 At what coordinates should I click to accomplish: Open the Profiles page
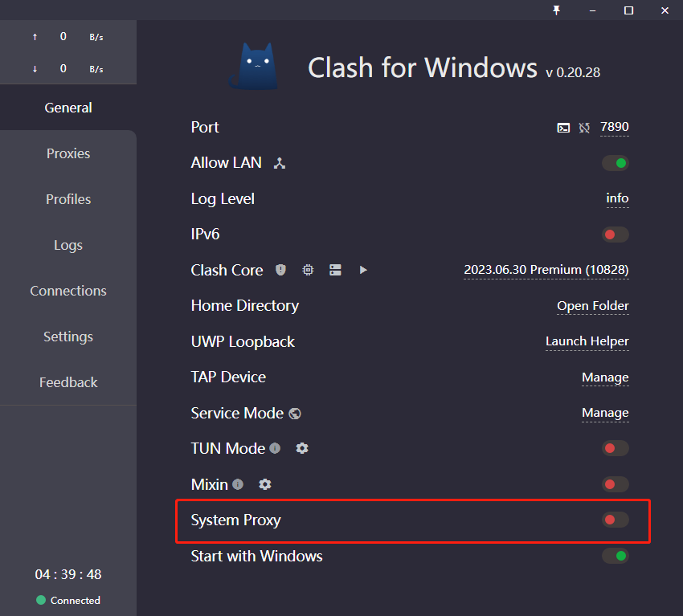tap(67, 199)
